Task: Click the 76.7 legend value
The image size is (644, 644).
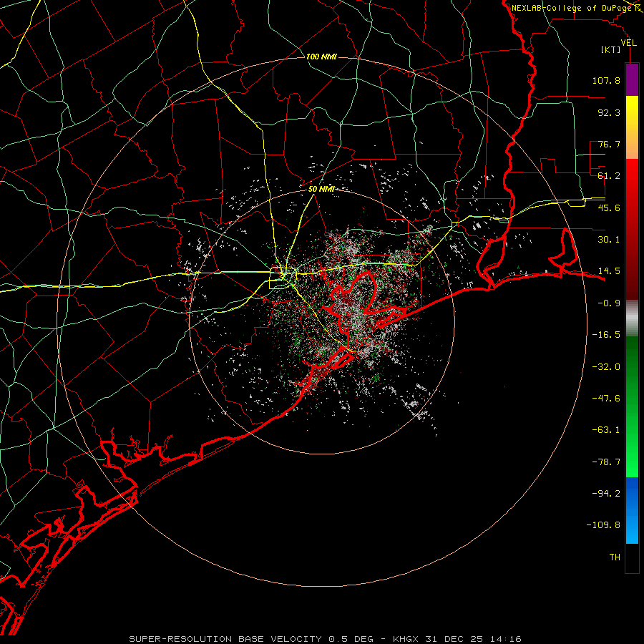Action: click(609, 144)
